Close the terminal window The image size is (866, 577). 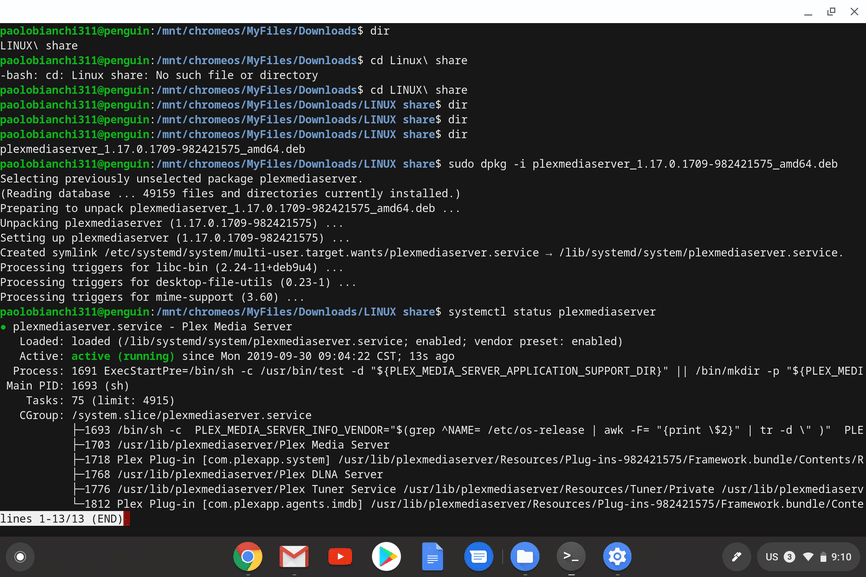click(x=854, y=12)
